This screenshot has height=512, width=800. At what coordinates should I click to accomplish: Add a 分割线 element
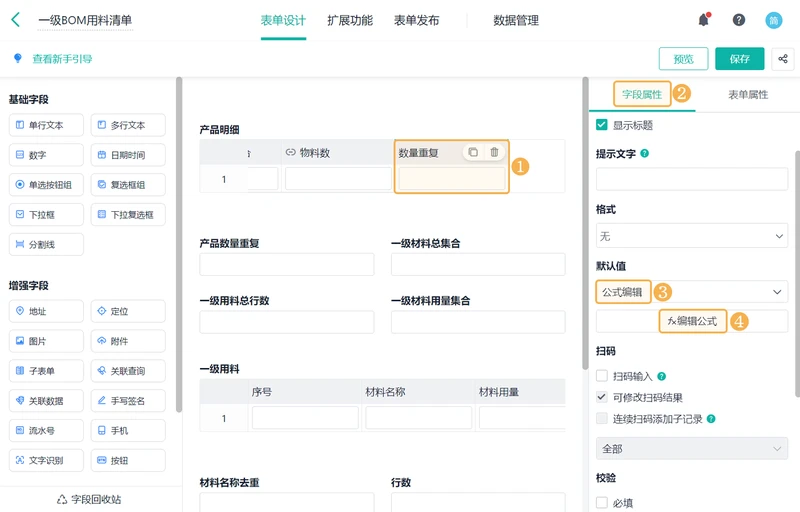[46, 244]
